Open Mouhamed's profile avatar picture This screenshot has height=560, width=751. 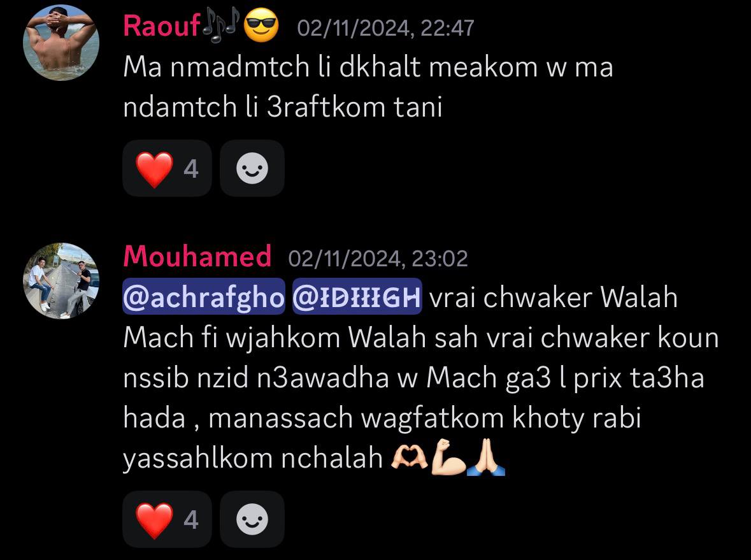click(61, 281)
